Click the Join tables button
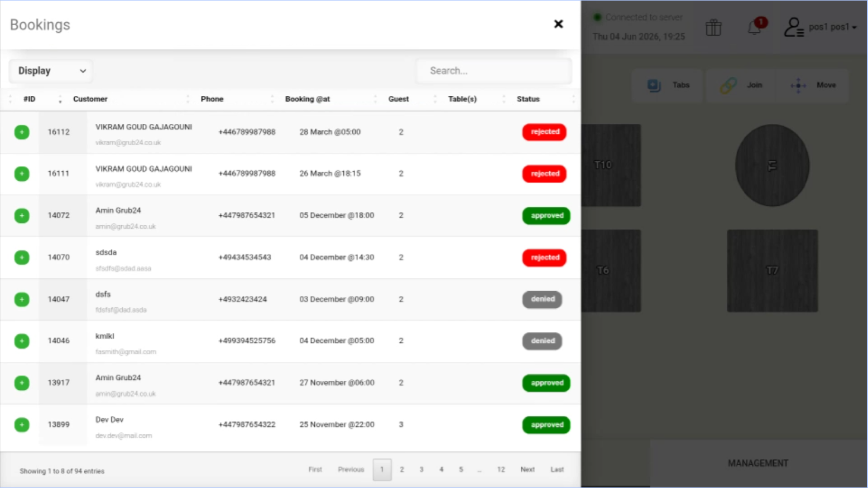Image resolution: width=868 pixels, height=488 pixels. pyautogui.click(x=741, y=85)
